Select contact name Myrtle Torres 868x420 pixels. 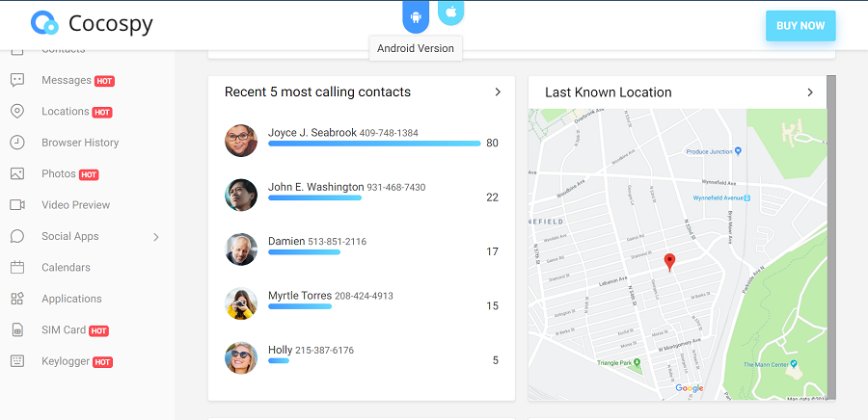(300, 296)
